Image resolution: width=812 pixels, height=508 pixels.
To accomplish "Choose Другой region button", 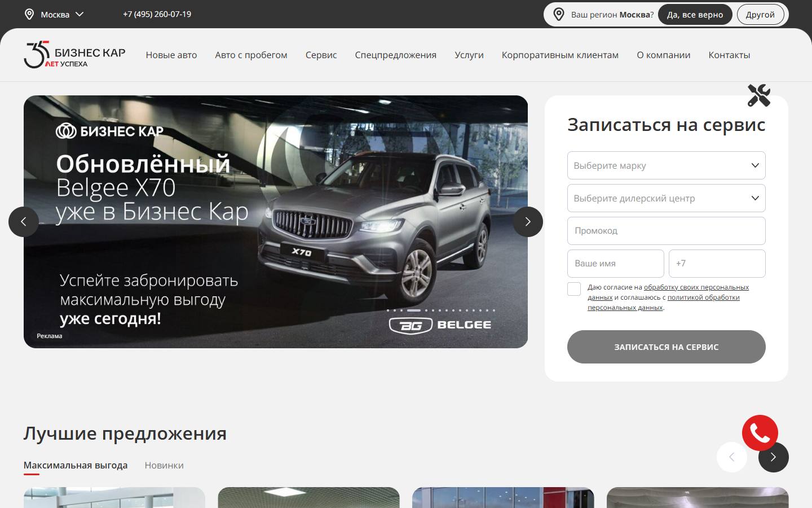I will point(760,15).
